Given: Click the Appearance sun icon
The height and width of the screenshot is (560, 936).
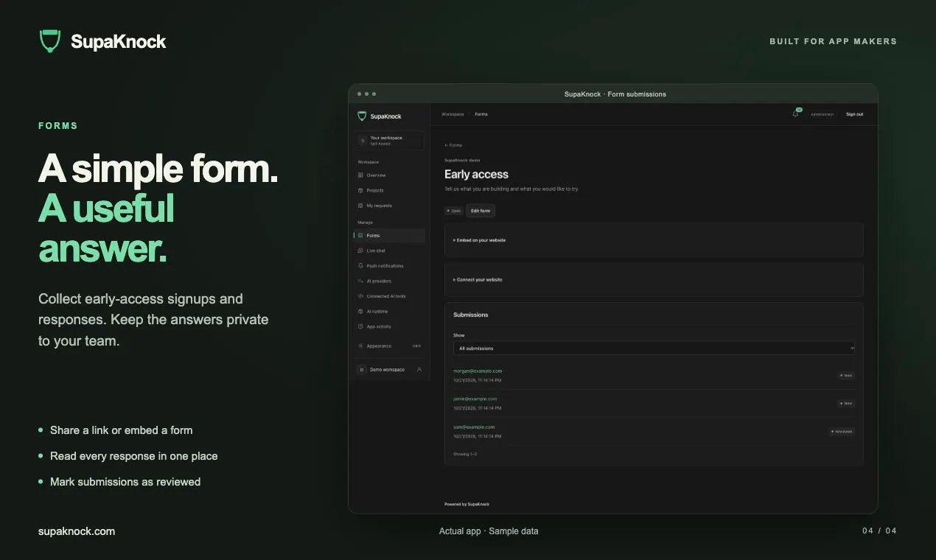Looking at the screenshot, I should point(360,346).
